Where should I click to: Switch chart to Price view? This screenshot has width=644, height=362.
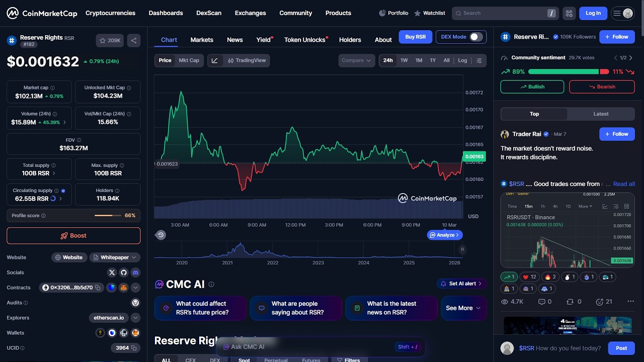tap(165, 60)
